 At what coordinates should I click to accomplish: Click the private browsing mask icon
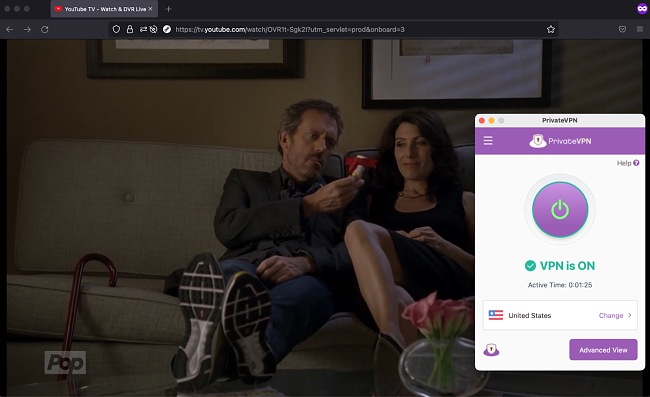[x=642, y=8]
